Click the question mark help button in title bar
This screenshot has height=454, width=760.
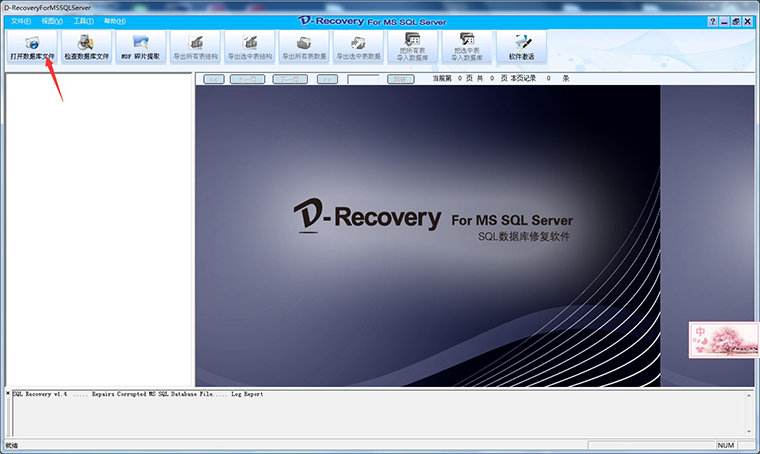tap(712, 21)
